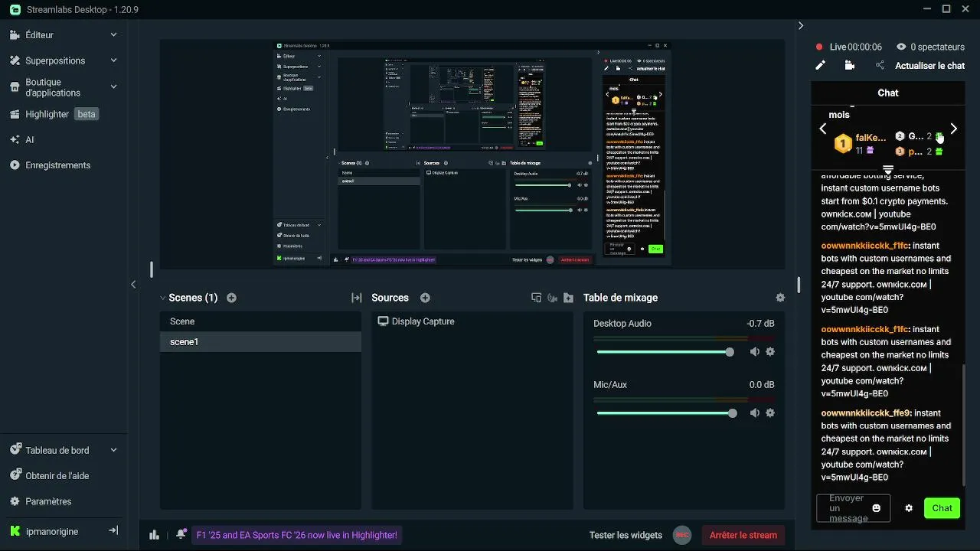Open the emoji picker in chat input
This screenshot has height=551, width=980.
(x=877, y=508)
